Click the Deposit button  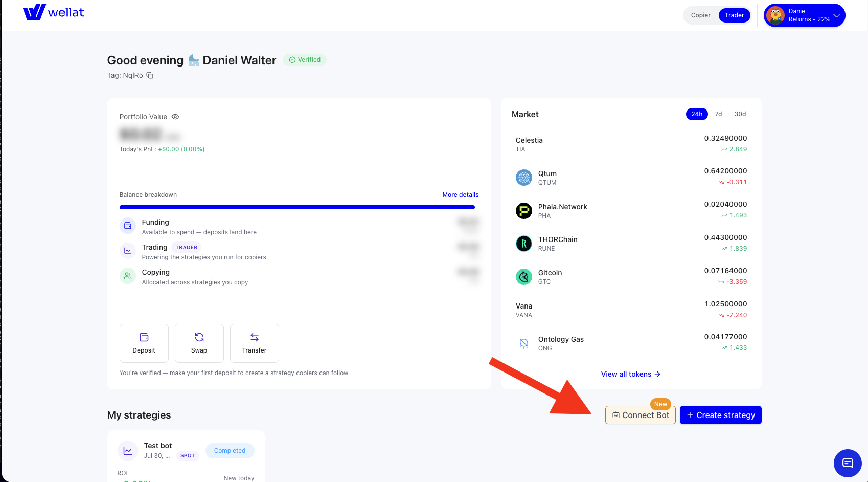(x=144, y=343)
